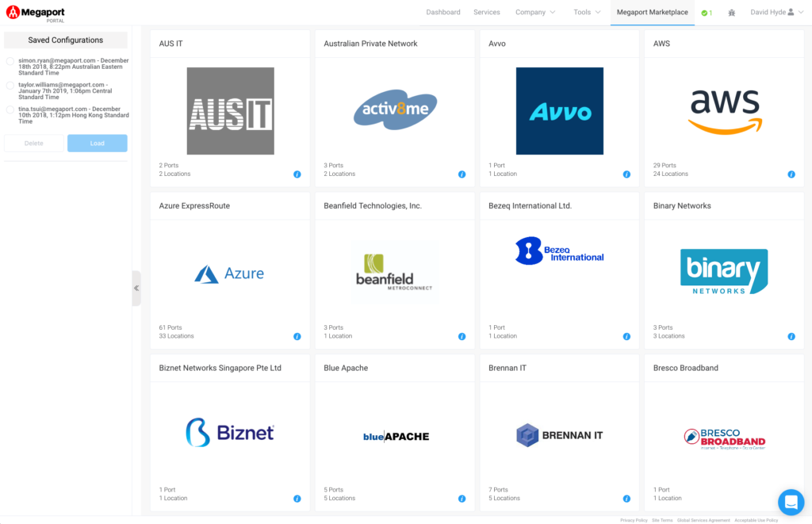Click the beanfield Metroconnect logo

point(395,272)
